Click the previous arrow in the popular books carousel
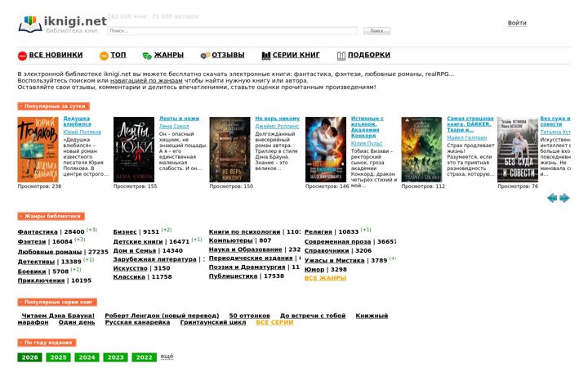 click(552, 198)
